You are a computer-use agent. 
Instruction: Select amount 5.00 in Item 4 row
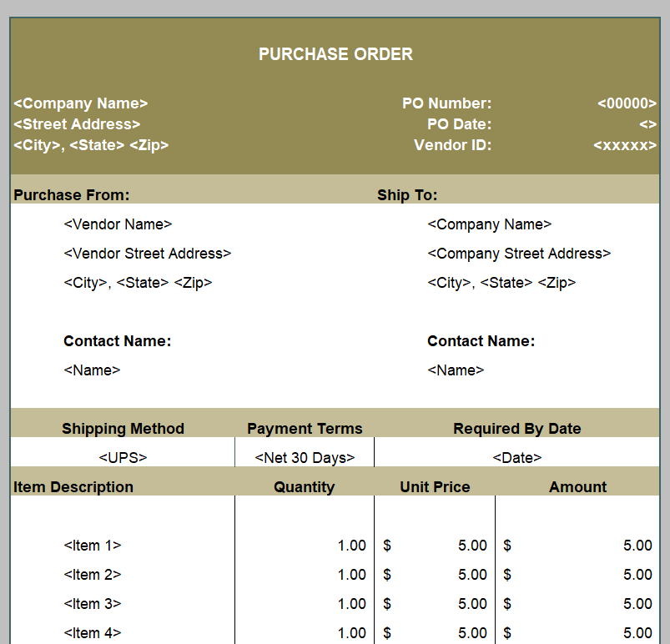click(x=637, y=633)
